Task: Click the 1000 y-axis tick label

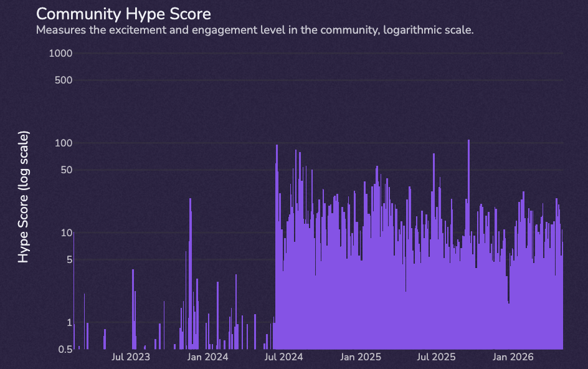Action: point(60,54)
